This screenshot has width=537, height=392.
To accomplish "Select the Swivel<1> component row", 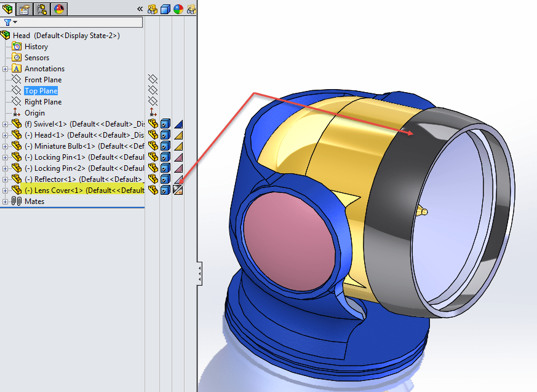I will click(x=78, y=124).
